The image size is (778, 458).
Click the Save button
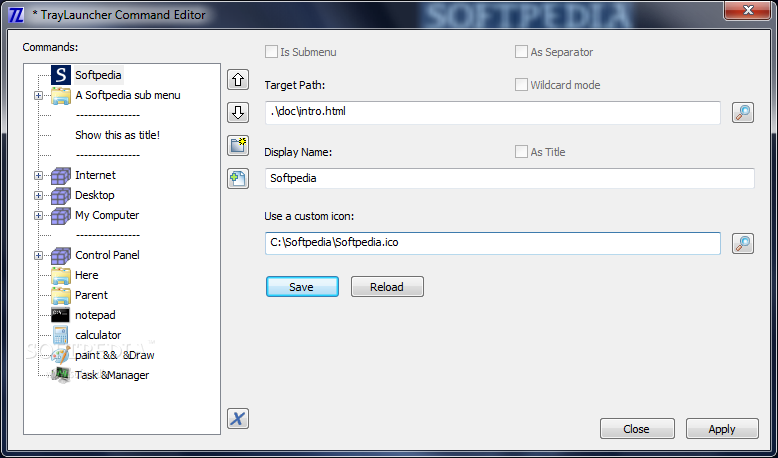pyautogui.click(x=302, y=287)
